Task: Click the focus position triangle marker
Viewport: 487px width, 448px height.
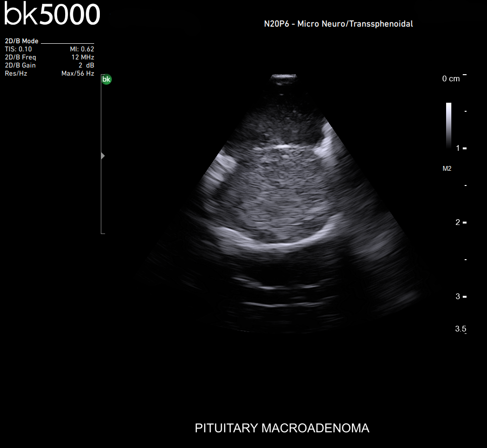Action: pyautogui.click(x=103, y=156)
